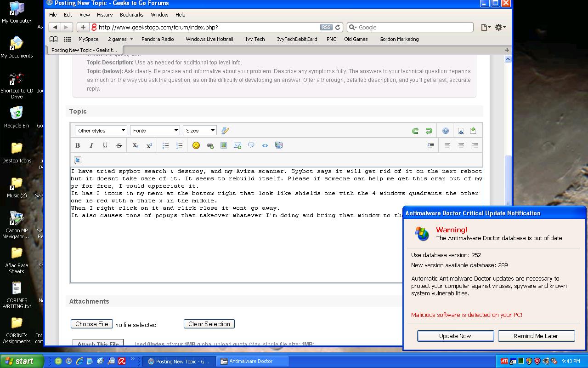Viewport: 588px width, 368px height.
Task: Apply italic formatting in the editor
Action: click(x=91, y=145)
